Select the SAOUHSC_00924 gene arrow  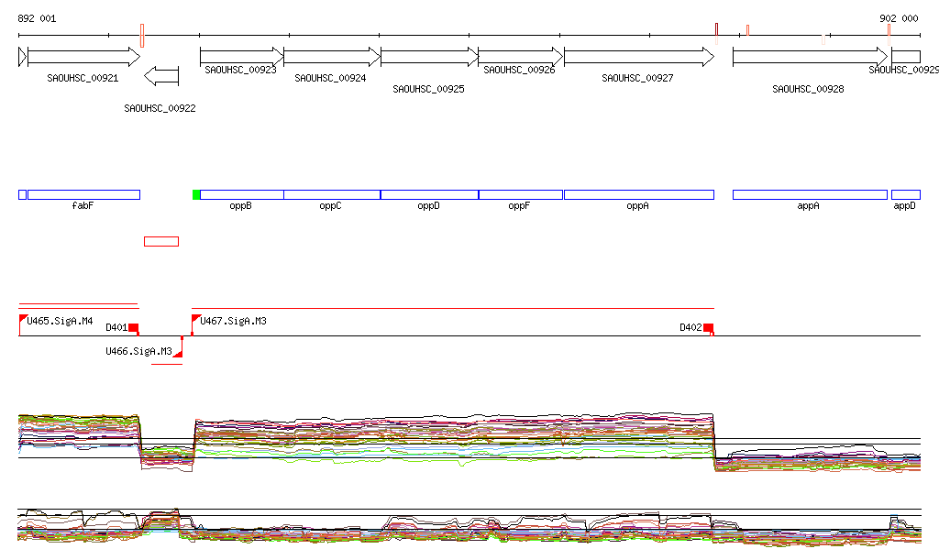[331, 57]
